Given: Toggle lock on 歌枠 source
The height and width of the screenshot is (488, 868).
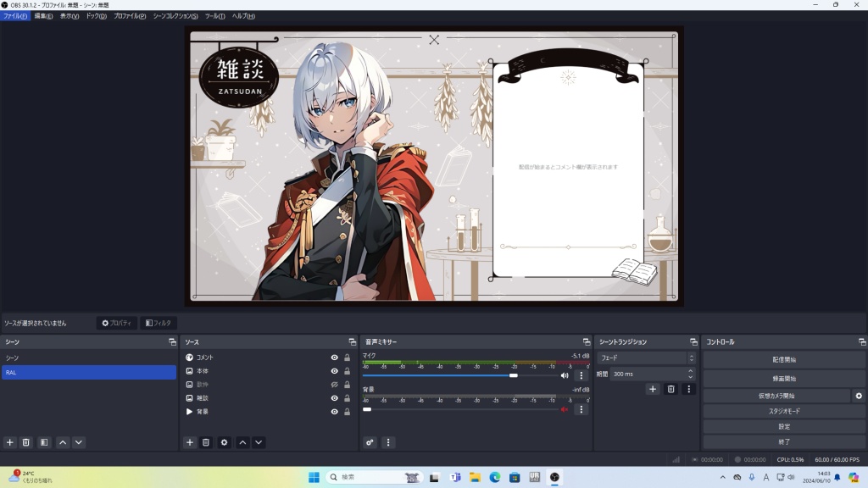Looking at the screenshot, I should (x=347, y=385).
